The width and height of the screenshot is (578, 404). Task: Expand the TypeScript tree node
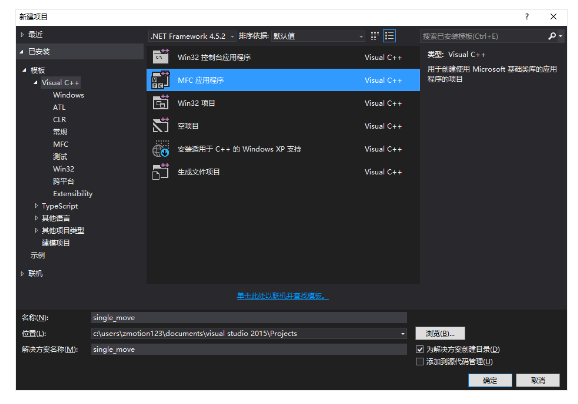pyautogui.click(x=36, y=206)
